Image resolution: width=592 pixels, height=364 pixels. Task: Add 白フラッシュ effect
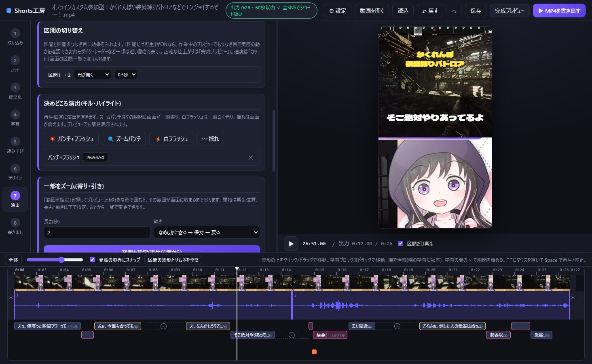tap(171, 139)
